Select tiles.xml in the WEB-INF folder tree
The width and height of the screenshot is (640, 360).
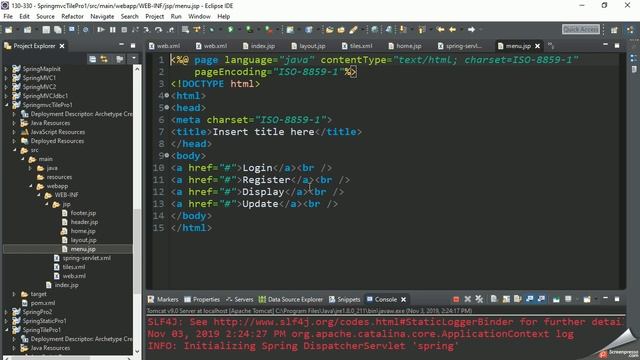(x=73, y=267)
